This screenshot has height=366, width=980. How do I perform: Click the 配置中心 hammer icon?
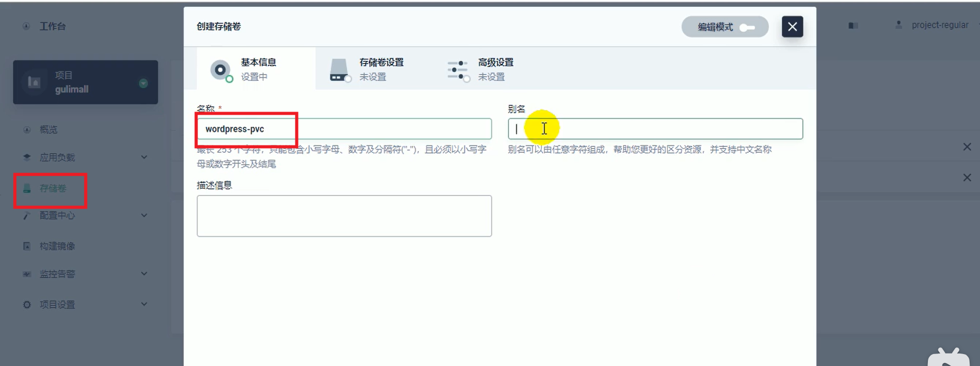27,215
